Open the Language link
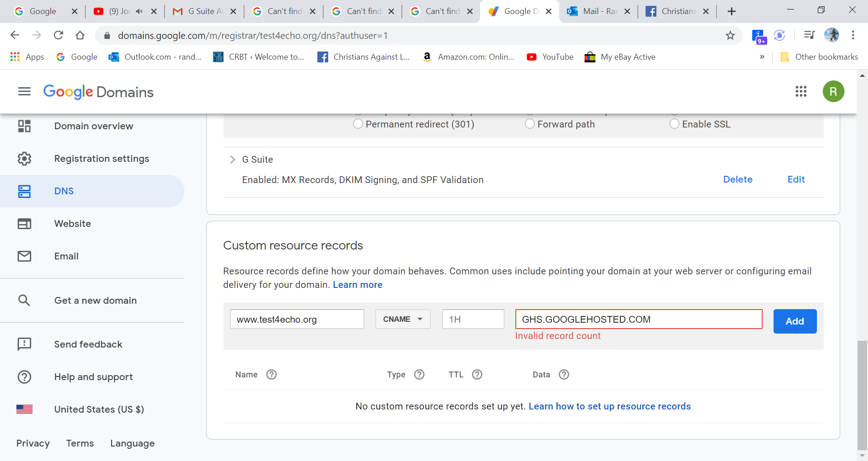The height and width of the screenshot is (461, 868). click(x=132, y=443)
